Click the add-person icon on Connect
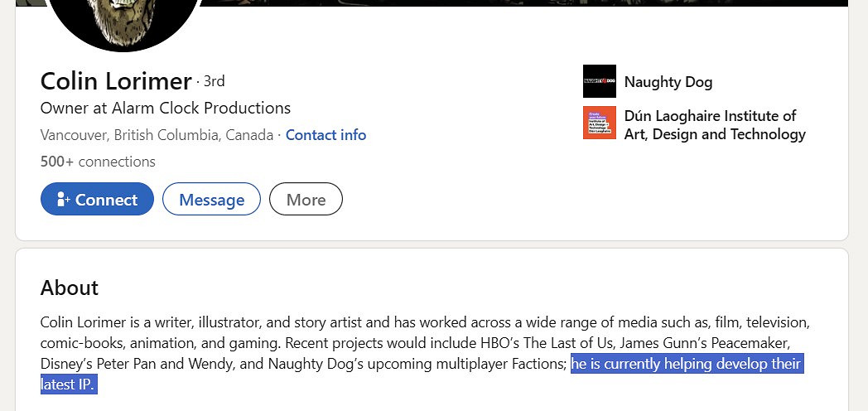This screenshot has height=411, width=868. click(63, 200)
